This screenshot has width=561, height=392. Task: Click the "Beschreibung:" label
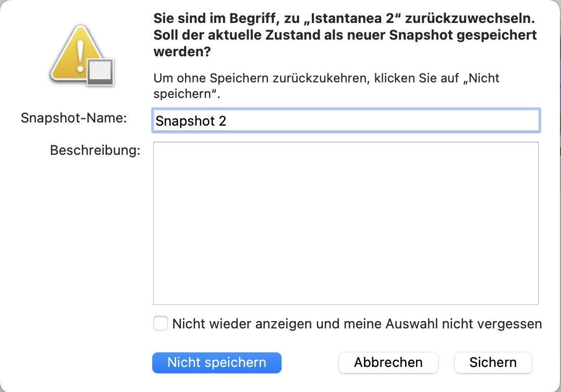95,151
